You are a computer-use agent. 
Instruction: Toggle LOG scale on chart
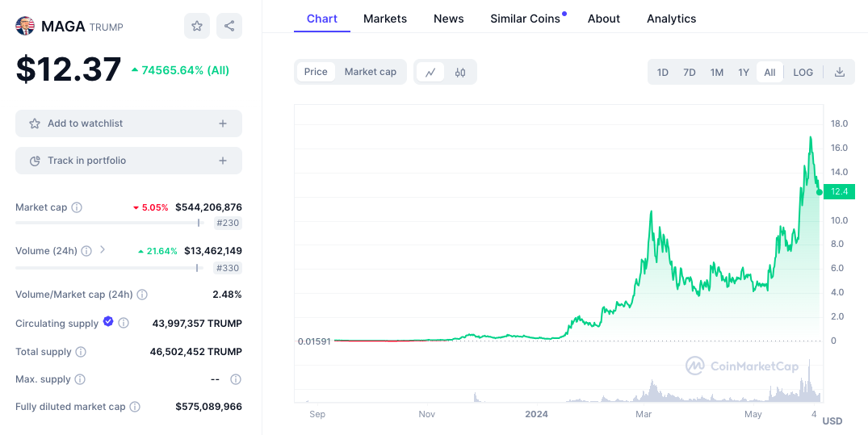click(803, 73)
